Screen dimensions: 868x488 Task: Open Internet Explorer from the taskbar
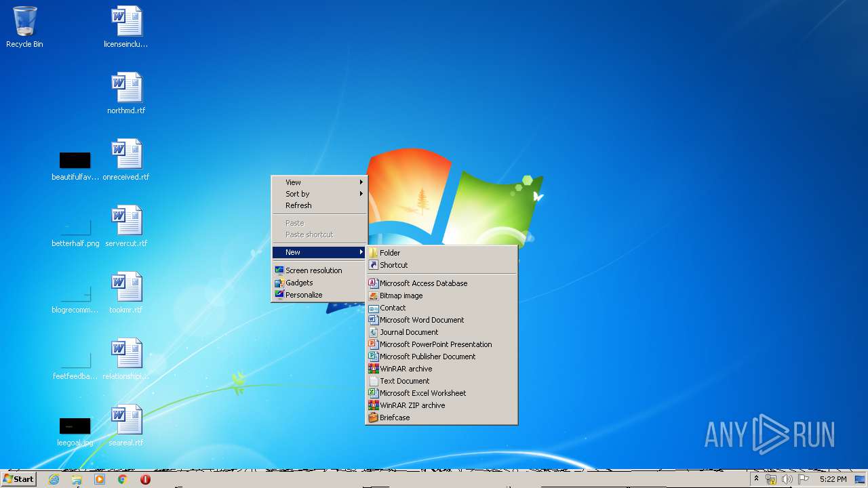(x=54, y=479)
